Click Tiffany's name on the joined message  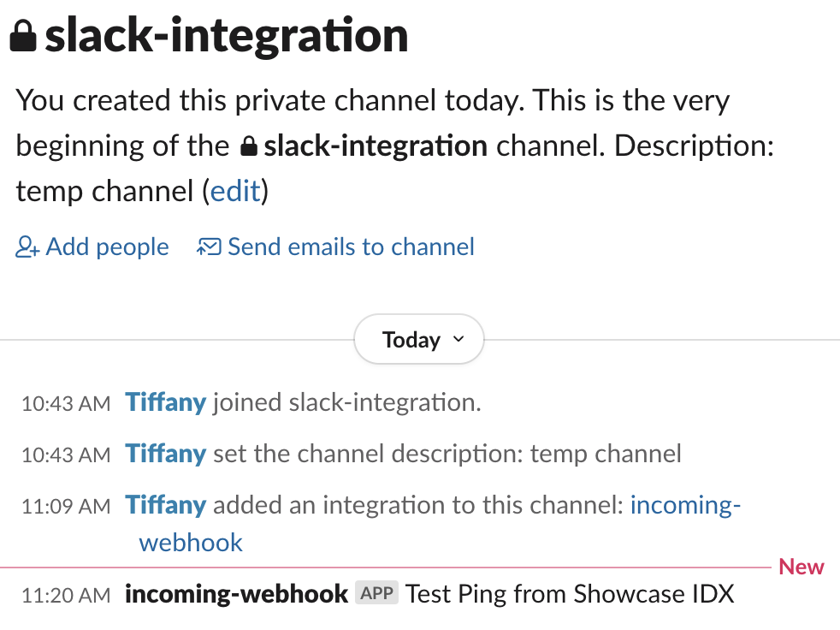coord(166,402)
